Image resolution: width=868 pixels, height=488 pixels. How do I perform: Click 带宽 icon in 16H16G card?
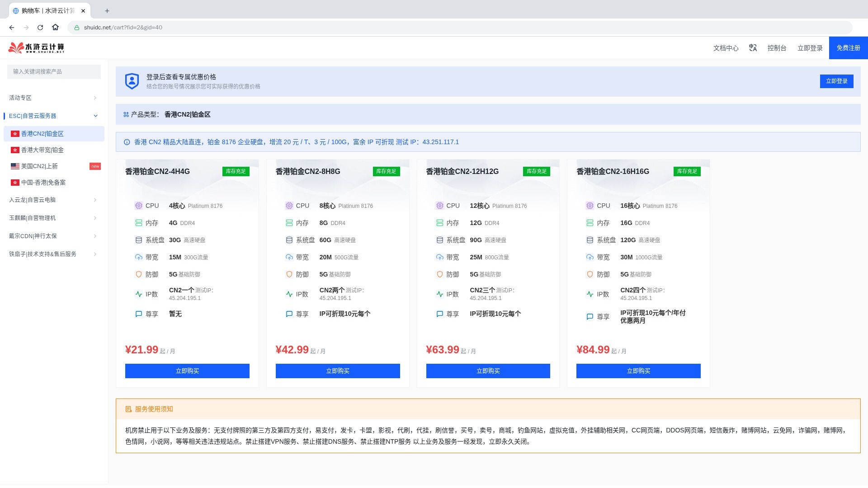pos(590,258)
